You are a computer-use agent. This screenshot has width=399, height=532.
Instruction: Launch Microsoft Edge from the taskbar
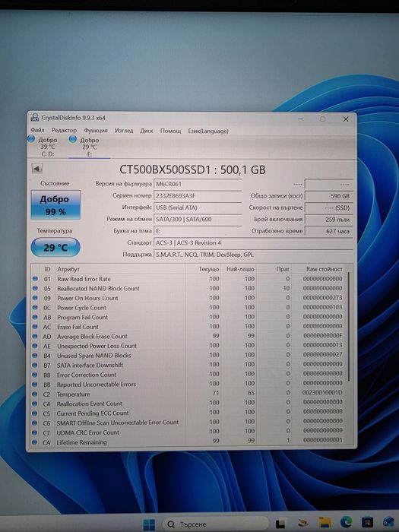pos(346,522)
